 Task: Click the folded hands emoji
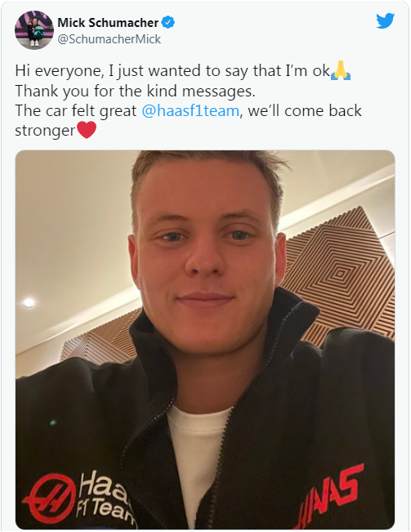point(341,70)
